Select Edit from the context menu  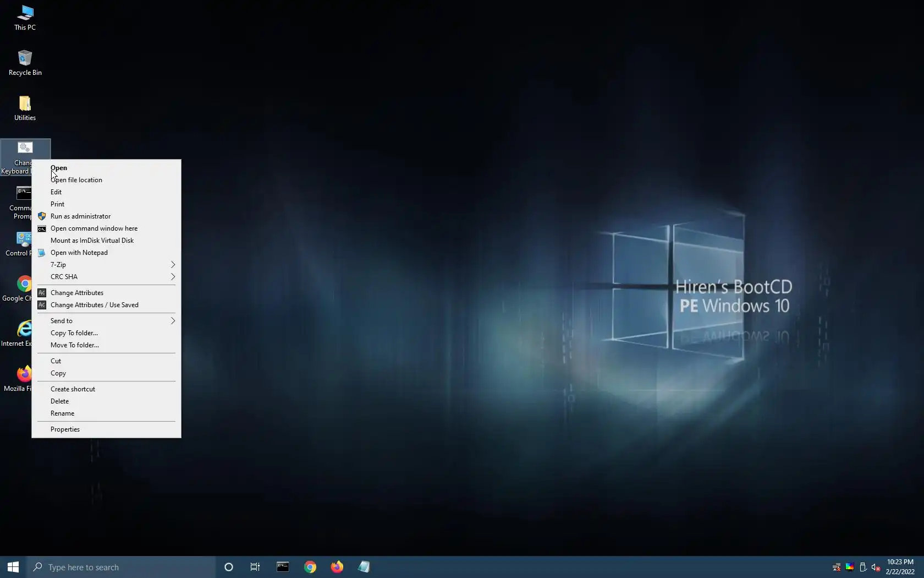106,192
